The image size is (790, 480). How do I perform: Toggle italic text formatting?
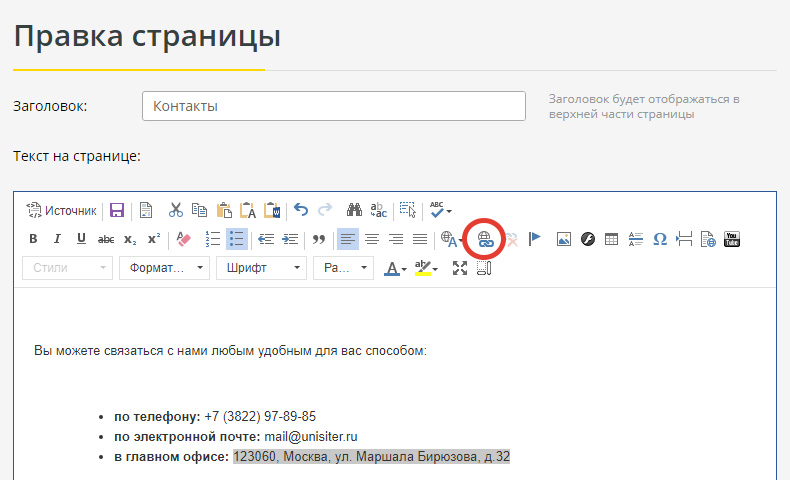[x=57, y=239]
